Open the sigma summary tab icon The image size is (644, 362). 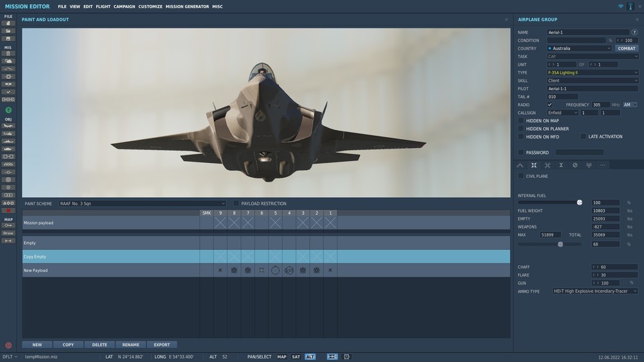click(x=561, y=165)
